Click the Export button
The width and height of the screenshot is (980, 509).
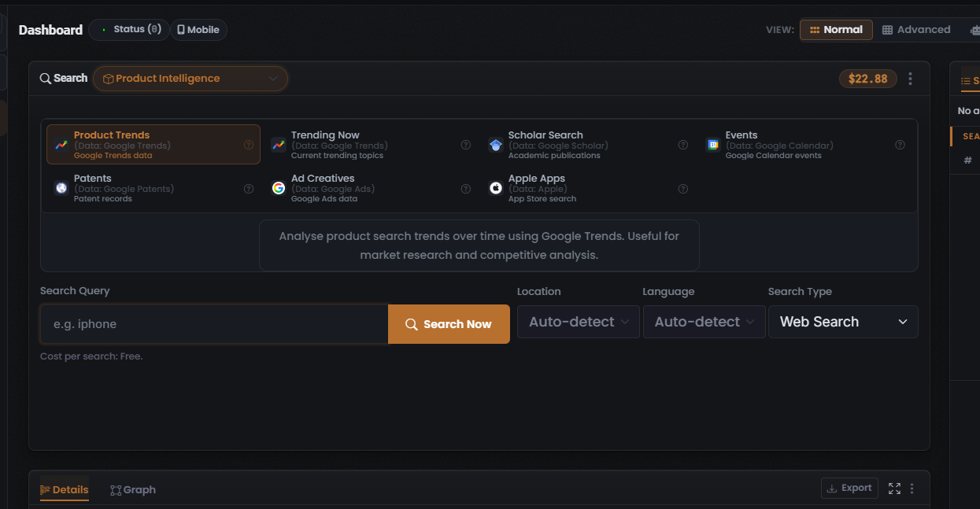(850, 488)
